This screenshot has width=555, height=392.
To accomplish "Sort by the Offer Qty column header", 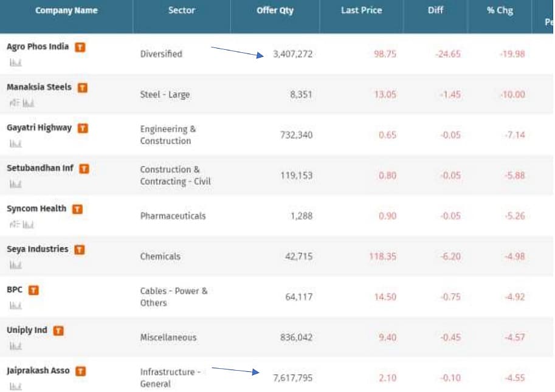I will [275, 11].
